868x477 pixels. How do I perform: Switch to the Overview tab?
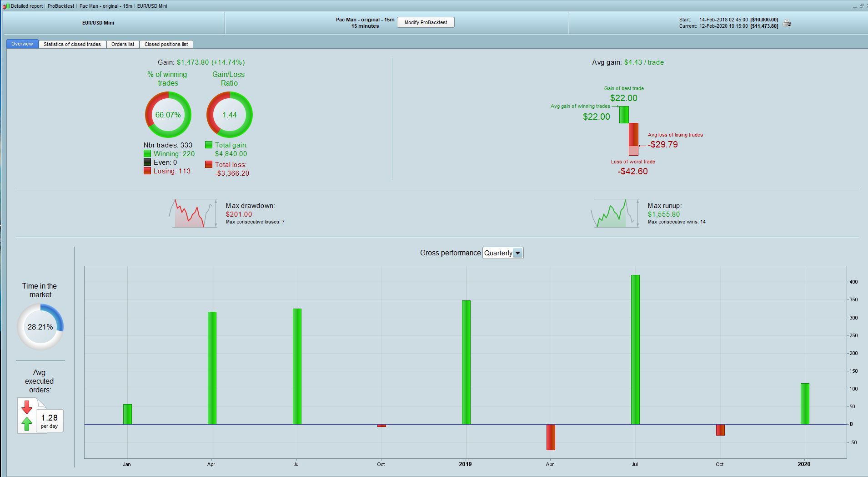pos(22,44)
